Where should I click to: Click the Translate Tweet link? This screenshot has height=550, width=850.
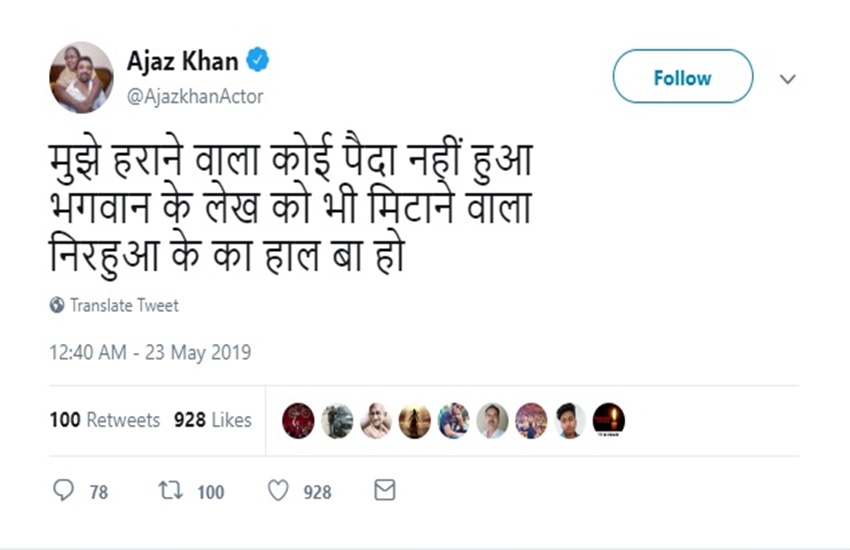pos(124,306)
